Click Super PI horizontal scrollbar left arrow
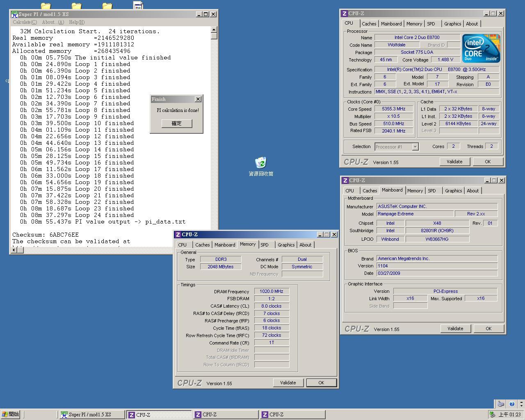The width and height of the screenshot is (525, 420). click(14, 249)
